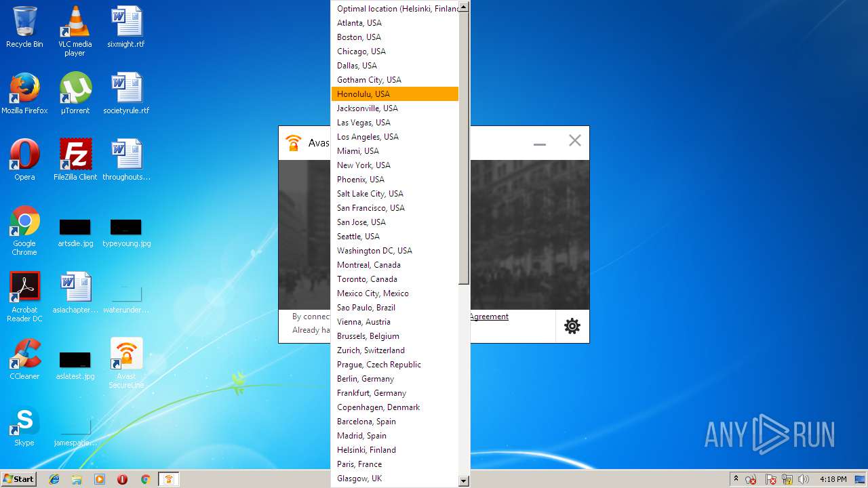Viewport: 868px width, 488px height.
Task: Open societyrule.rtf file icon
Action: click(126, 94)
